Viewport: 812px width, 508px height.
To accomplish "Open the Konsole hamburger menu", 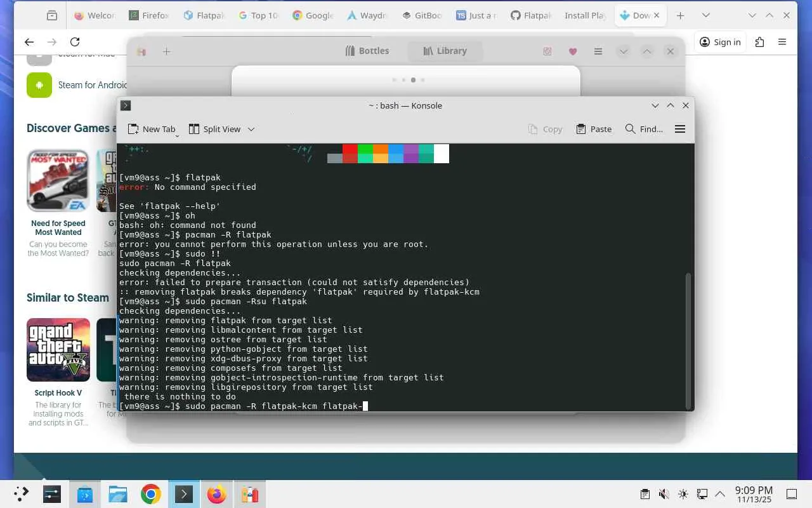I will (680, 129).
